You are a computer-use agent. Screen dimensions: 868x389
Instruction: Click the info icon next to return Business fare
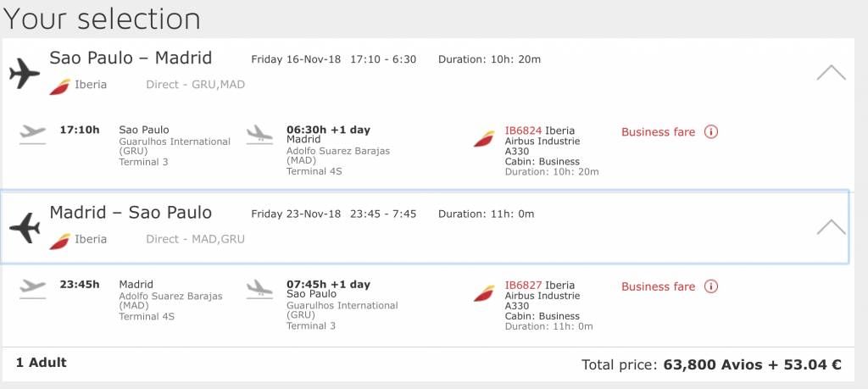[x=711, y=286]
